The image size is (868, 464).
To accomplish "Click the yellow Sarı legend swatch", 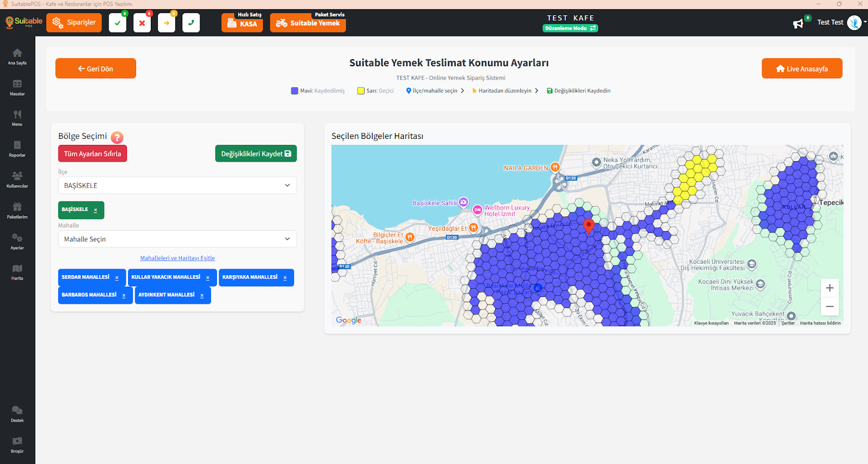I will pos(361,91).
